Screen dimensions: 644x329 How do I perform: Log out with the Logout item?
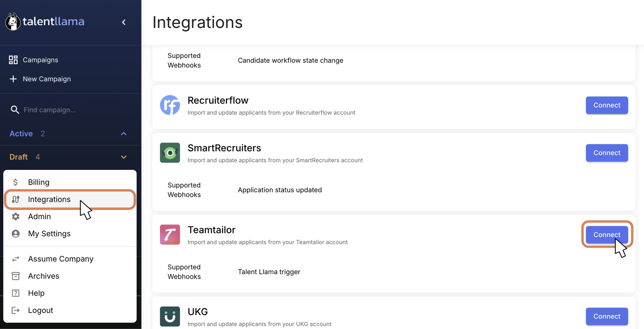41,310
